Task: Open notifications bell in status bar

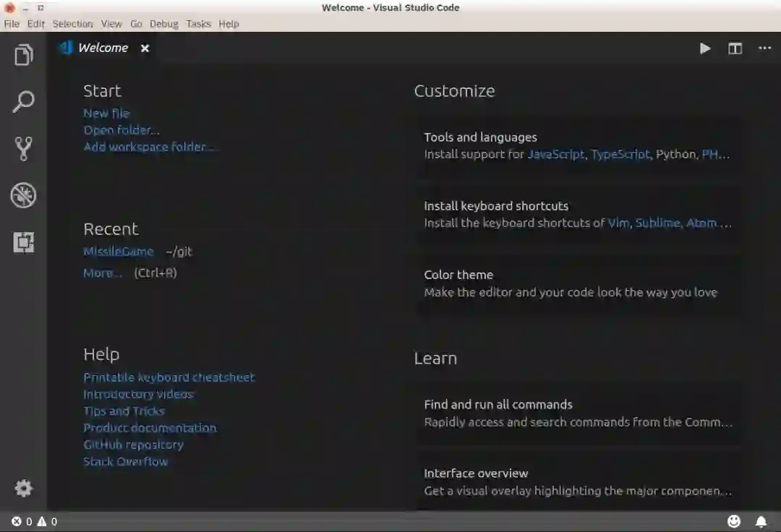Action: tap(761, 521)
